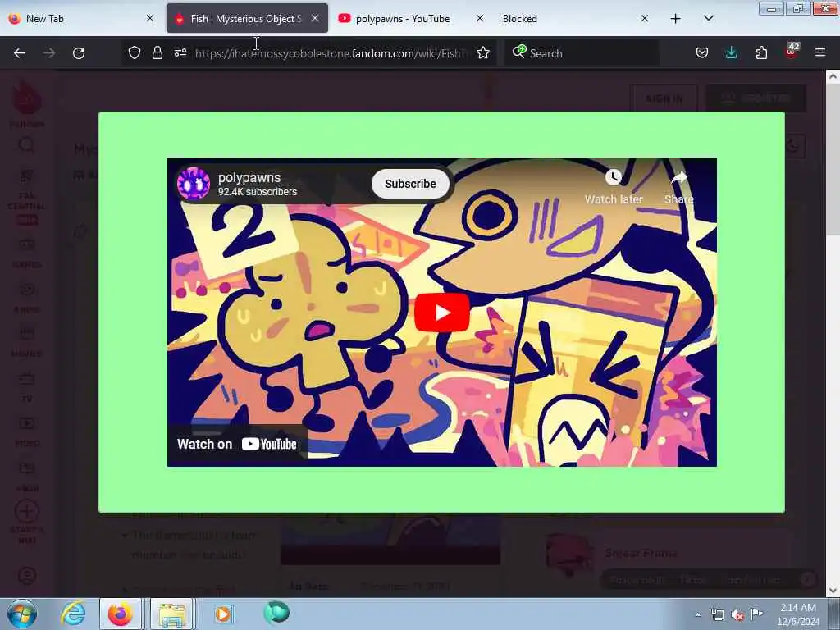Screen dimensions: 840x630
Task: Click Start a Wiki plus icon
Action: pyautogui.click(x=27, y=511)
